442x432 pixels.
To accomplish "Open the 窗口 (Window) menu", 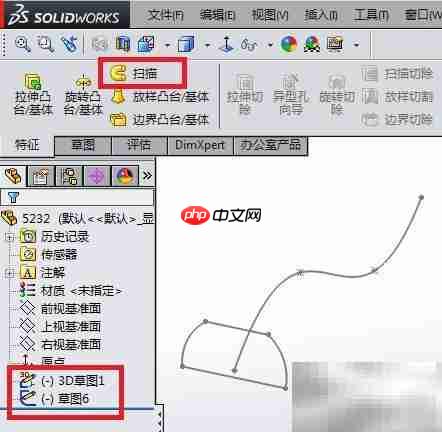I will [x=423, y=15].
